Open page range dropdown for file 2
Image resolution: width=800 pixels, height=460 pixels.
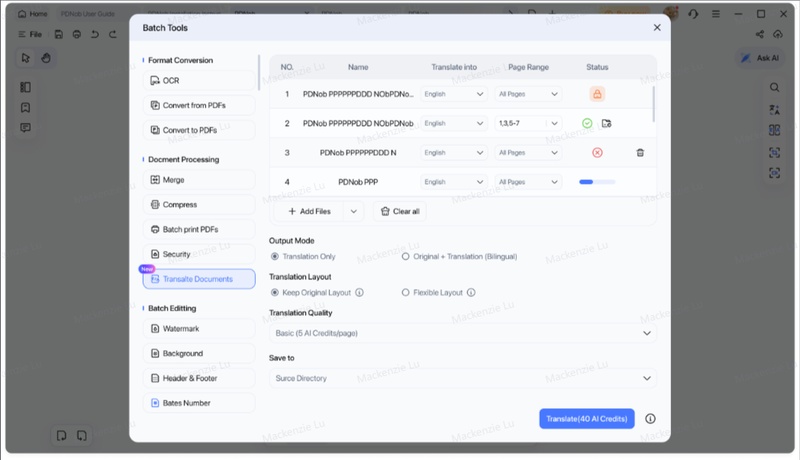(555, 123)
